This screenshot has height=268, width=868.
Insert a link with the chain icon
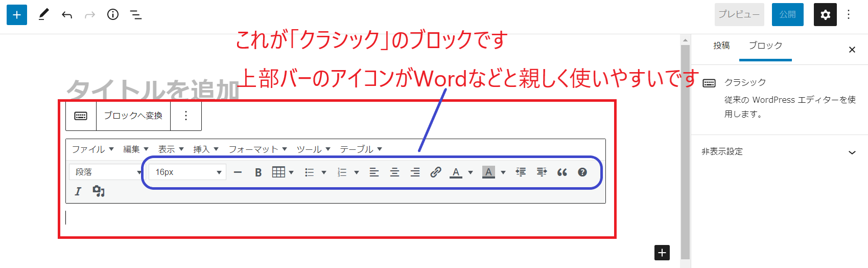(435, 172)
